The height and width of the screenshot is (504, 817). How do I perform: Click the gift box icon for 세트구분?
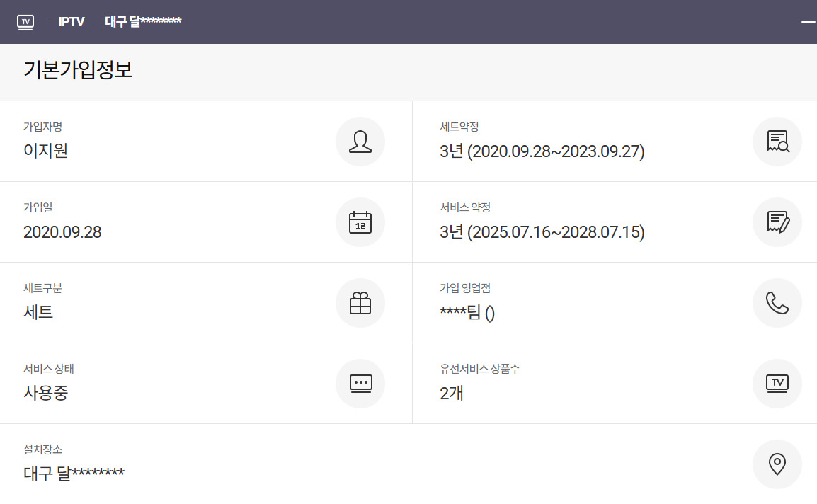tap(360, 303)
